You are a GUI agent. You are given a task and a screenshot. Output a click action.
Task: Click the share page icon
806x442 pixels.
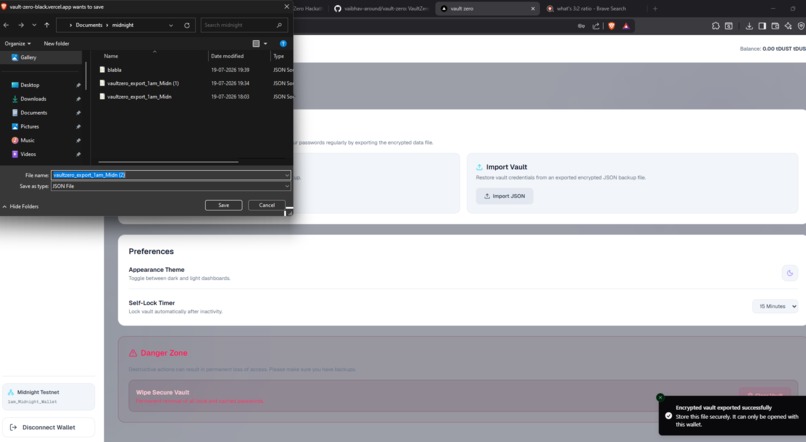pyautogui.click(x=596, y=26)
